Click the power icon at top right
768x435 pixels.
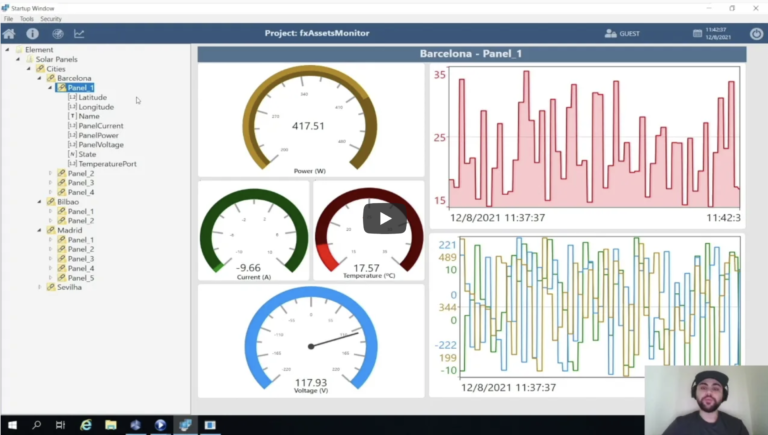coord(755,33)
